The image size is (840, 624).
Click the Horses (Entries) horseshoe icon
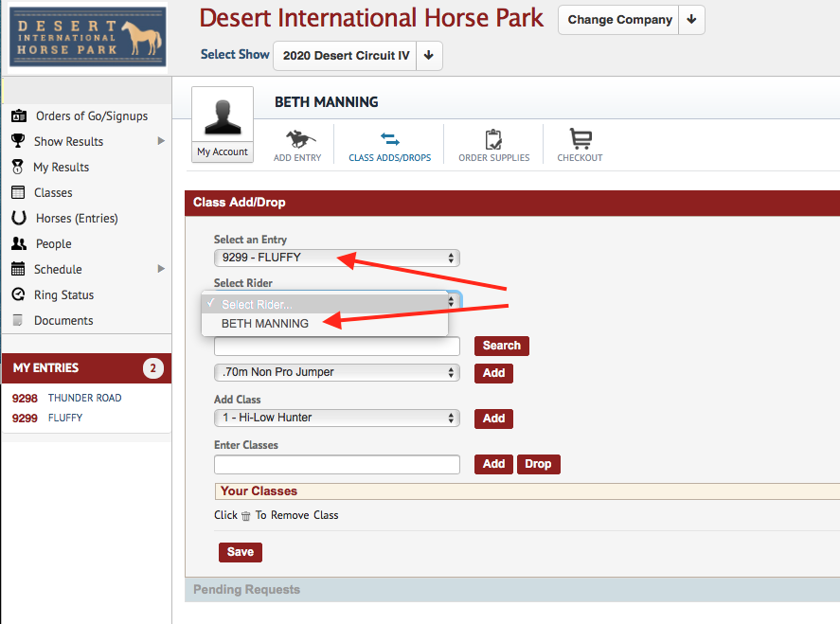click(x=19, y=218)
